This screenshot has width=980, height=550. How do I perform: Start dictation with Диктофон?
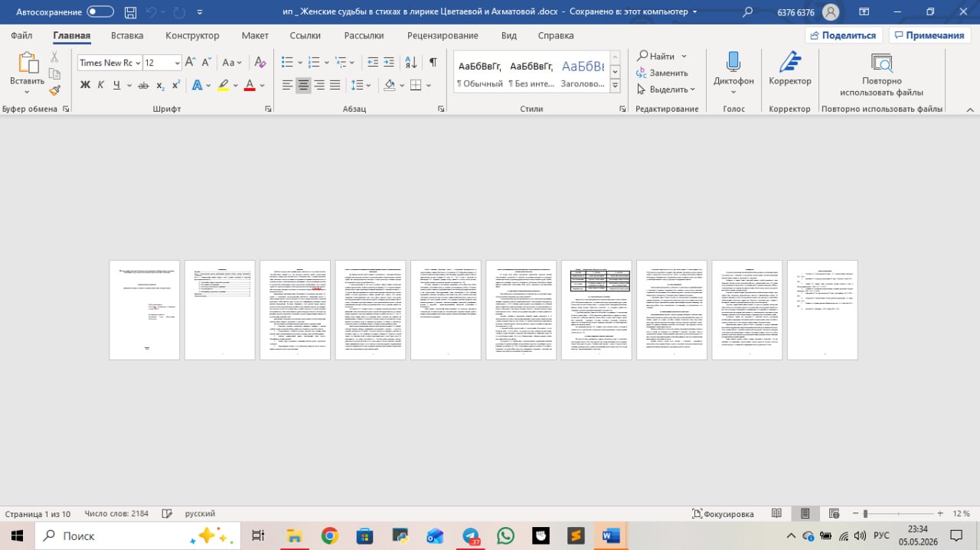coord(733,69)
